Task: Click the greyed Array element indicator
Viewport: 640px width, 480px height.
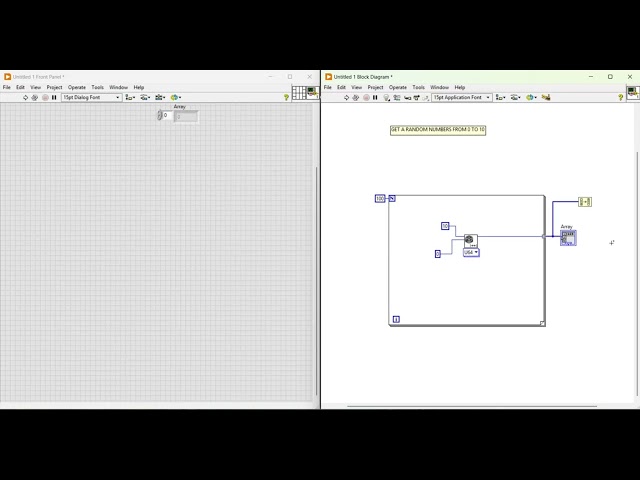Action: coord(186,117)
